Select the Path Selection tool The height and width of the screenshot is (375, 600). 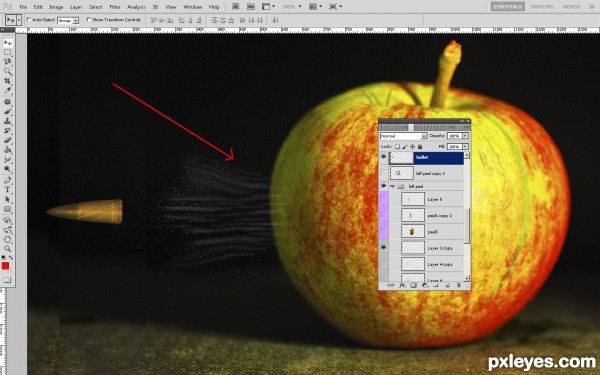8,199
